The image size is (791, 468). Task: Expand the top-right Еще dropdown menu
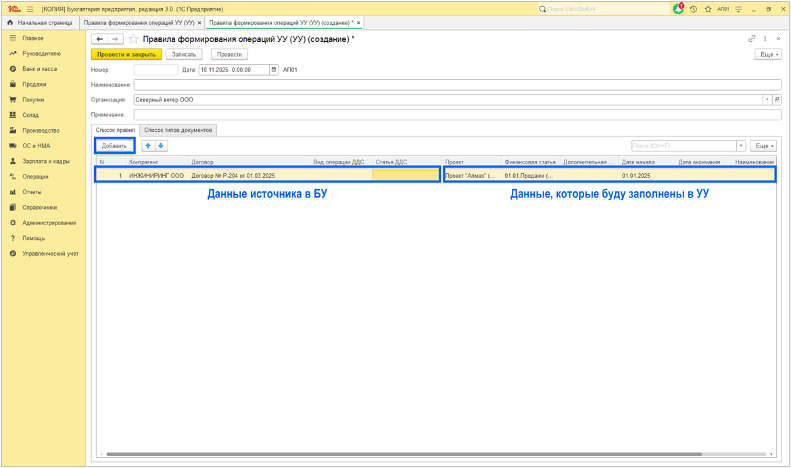click(x=767, y=54)
